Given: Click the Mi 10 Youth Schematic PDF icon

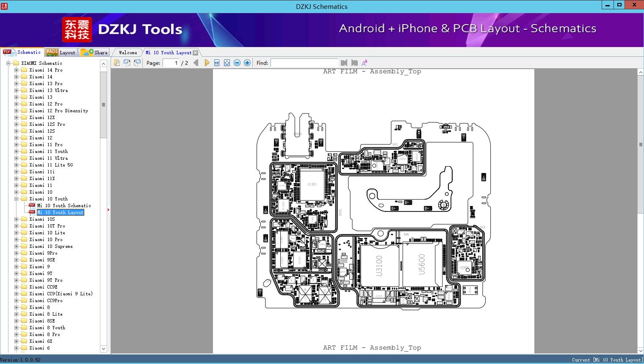Looking at the screenshot, I should coord(32,206).
